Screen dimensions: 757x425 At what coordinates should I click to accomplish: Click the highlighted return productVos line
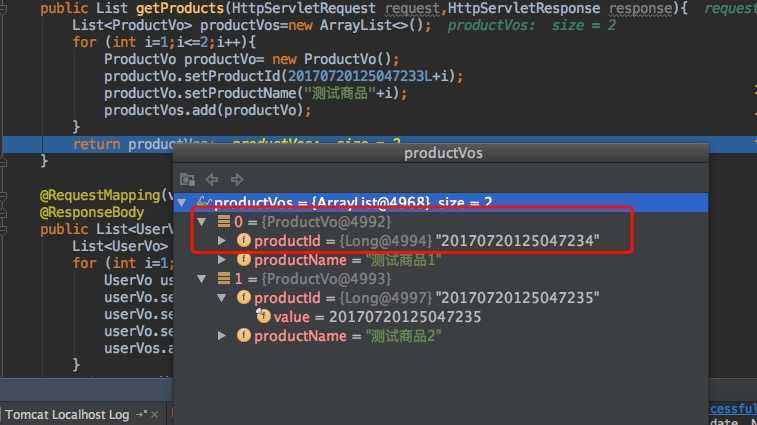pos(378,144)
